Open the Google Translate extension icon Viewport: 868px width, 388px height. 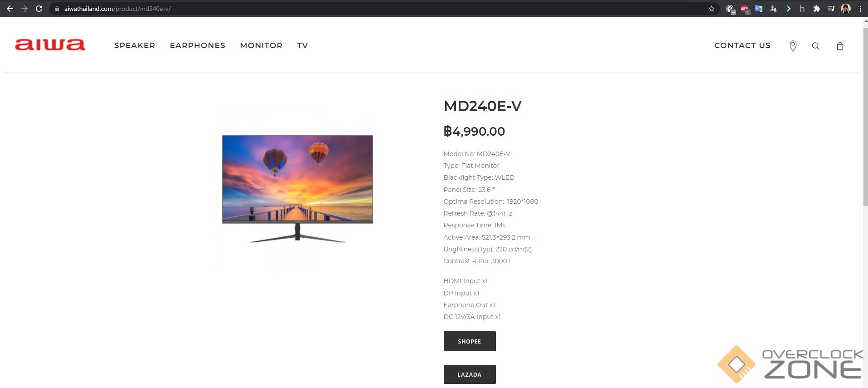759,9
